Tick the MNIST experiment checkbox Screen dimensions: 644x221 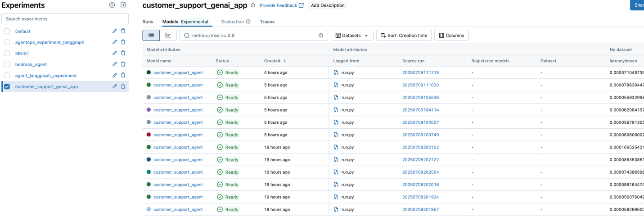coord(7,53)
